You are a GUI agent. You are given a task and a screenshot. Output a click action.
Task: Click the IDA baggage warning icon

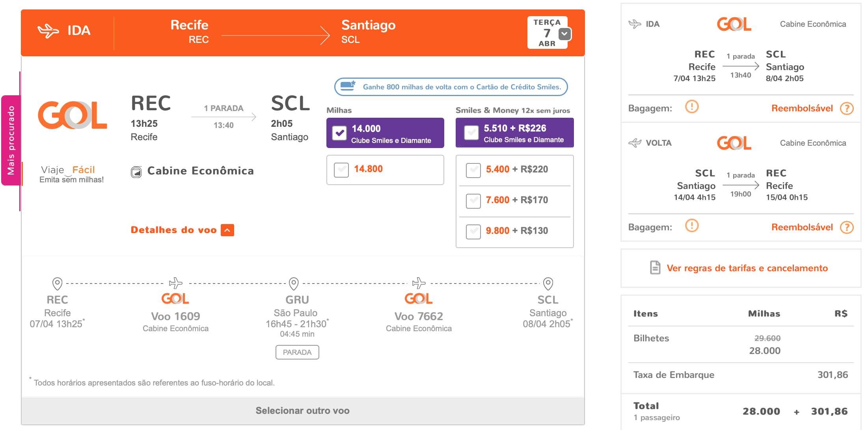click(x=692, y=107)
